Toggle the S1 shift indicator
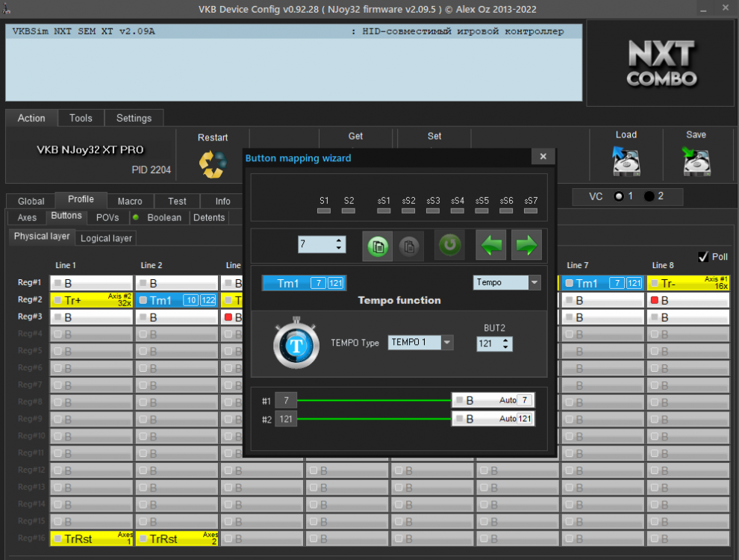Screen dimensions: 739x560 pyautogui.click(x=324, y=211)
